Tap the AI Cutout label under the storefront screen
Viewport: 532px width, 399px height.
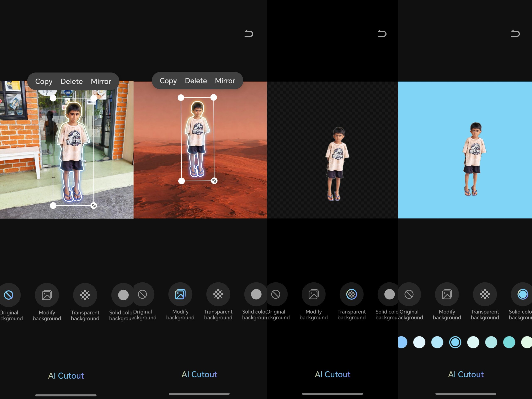pyautogui.click(x=66, y=376)
